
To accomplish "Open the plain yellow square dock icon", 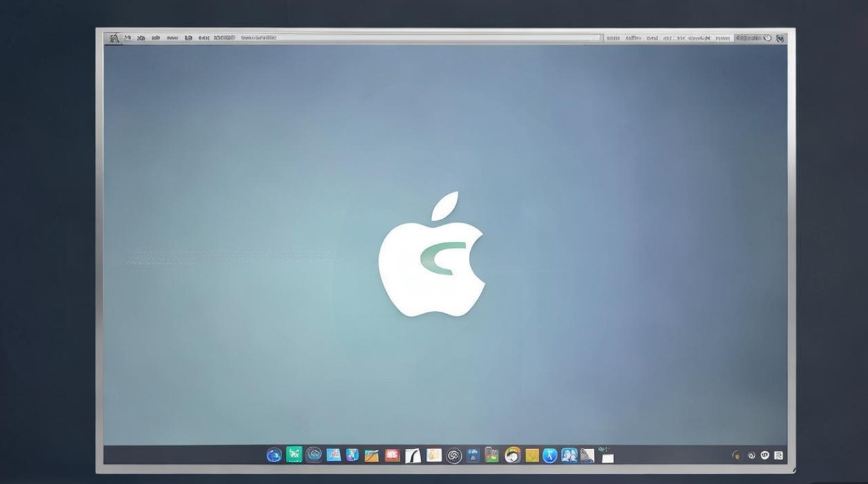I will [532, 456].
